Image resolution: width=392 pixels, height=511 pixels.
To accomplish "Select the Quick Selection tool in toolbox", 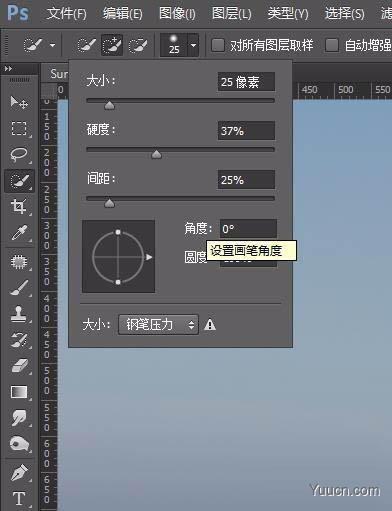I will click(x=19, y=181).
